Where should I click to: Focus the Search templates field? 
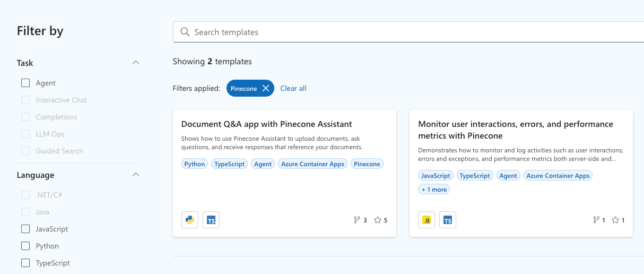pyautogui.click(x=408, y=32)
